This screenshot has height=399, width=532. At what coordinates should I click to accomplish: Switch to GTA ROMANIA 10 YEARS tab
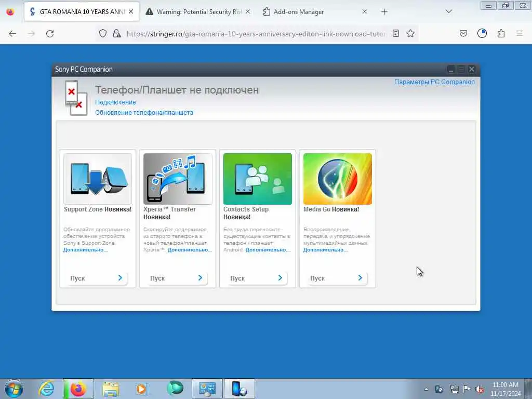[x=82, y=11]
